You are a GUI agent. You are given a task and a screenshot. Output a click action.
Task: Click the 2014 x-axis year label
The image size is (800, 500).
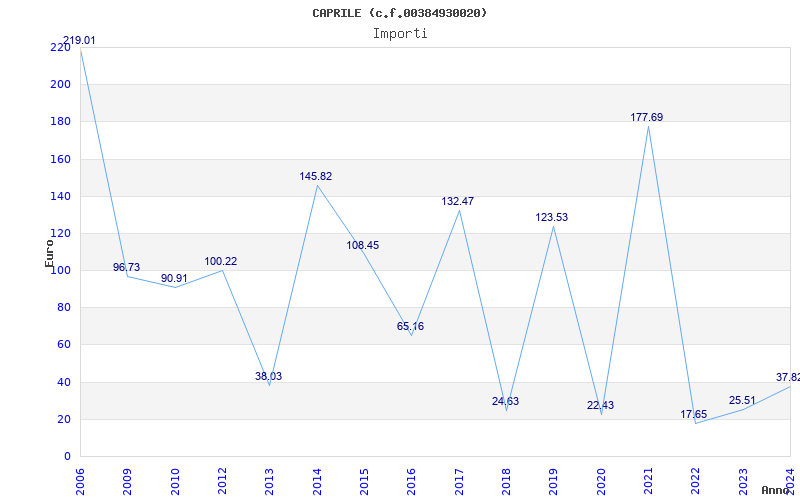(x=317, y=482)
